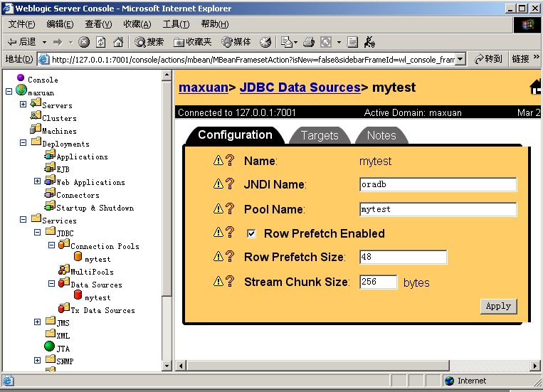The image size is (543, 392).
Task: Click the Stream Chunk Size input field
Action: point(378,282)
